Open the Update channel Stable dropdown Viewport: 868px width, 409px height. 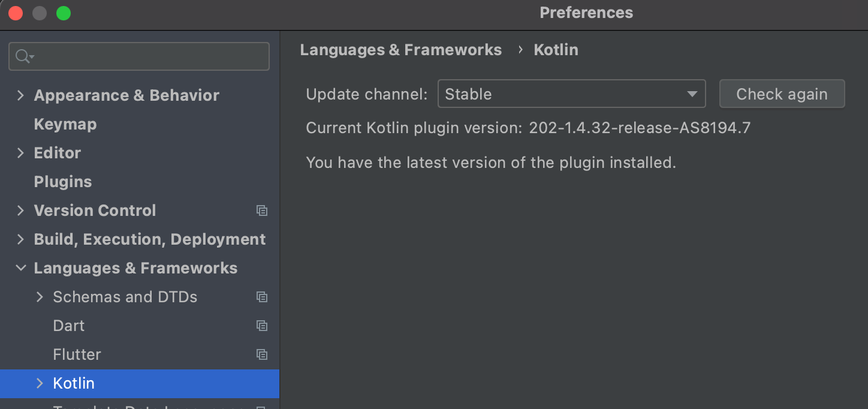(571, 94)
